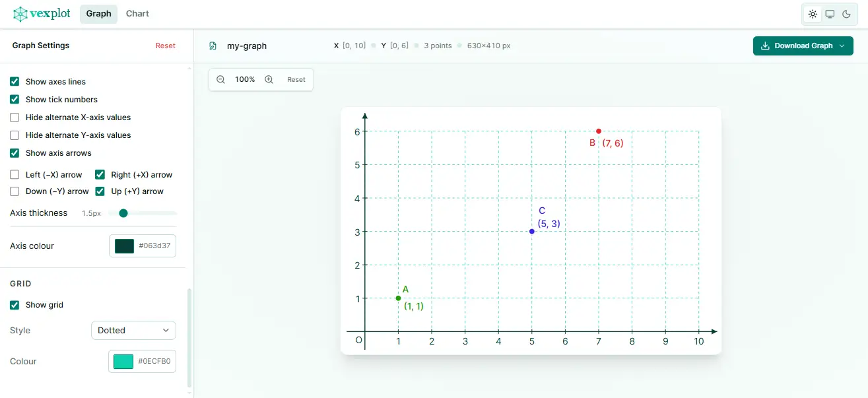
Task: Click the zoom Reset button
Action: 296,80
